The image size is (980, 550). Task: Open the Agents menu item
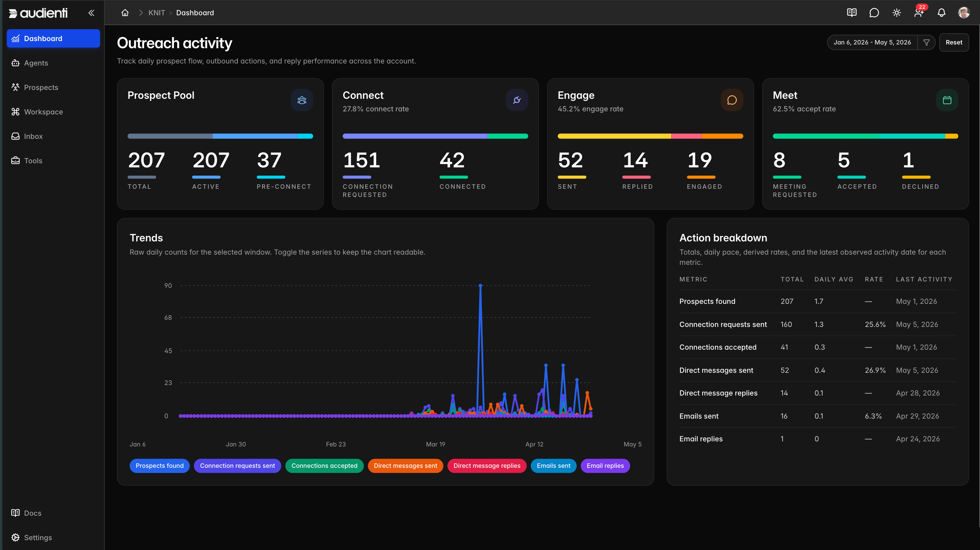coord(53,63)
